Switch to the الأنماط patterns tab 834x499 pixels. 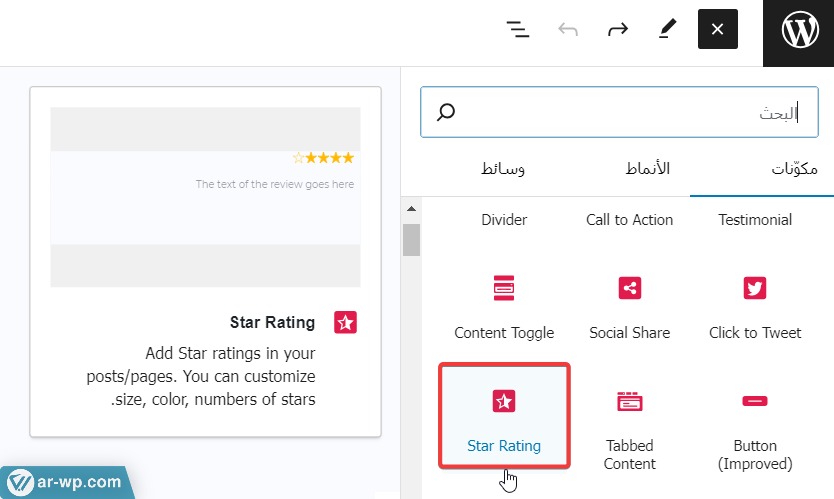click(x=639, y=168)
